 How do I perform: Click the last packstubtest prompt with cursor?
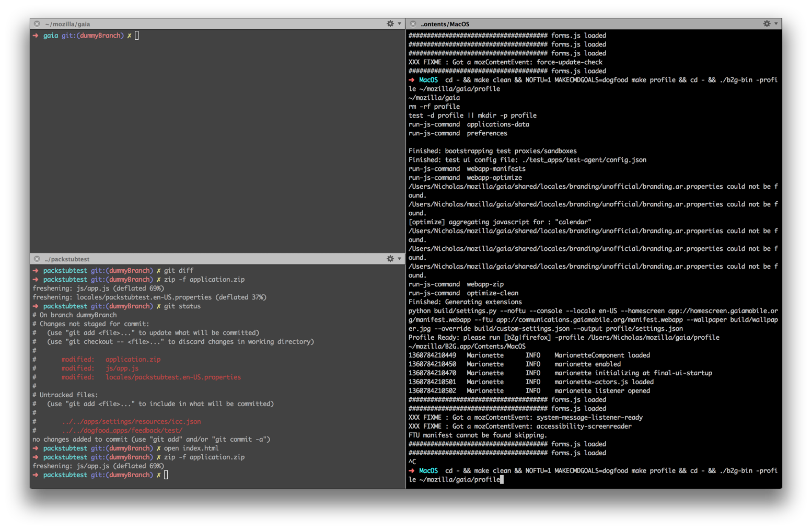pyautogui.click(x=100, y=475)
